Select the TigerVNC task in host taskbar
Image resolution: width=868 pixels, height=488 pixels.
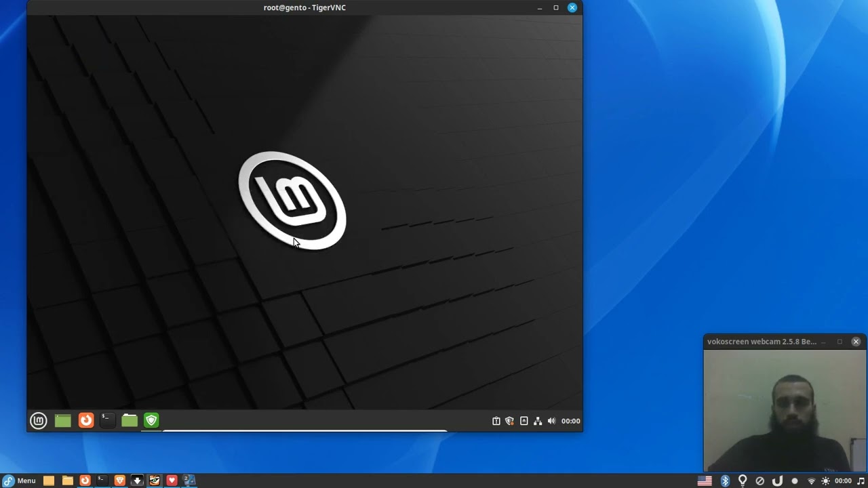pyautogui.click(x=155, y=481)
